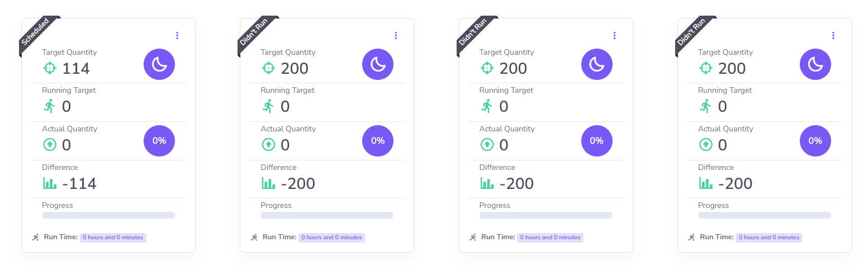Click the running man icon on the Scheduled card
The width and height of the screenshot is (868, 275).
[50, 106]
